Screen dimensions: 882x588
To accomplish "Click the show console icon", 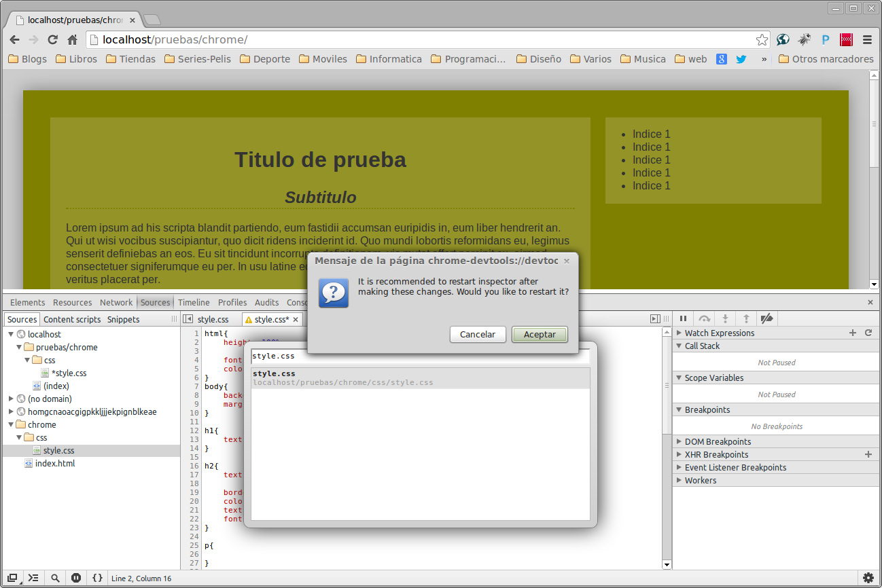I will (x=34, y=578).
